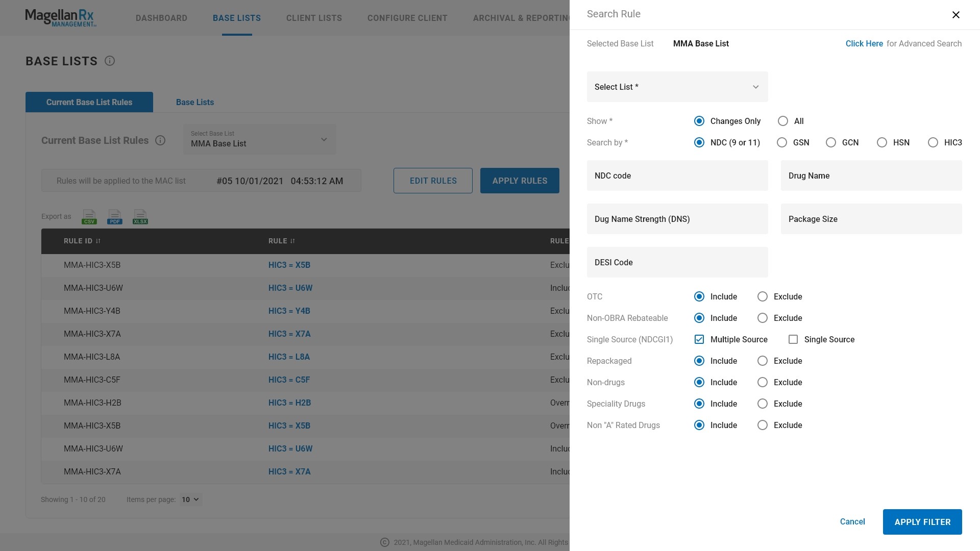Viewport: 980px width, 551px height.
Task: Click the MagellanRx Management logo
Action: [60, 18]
